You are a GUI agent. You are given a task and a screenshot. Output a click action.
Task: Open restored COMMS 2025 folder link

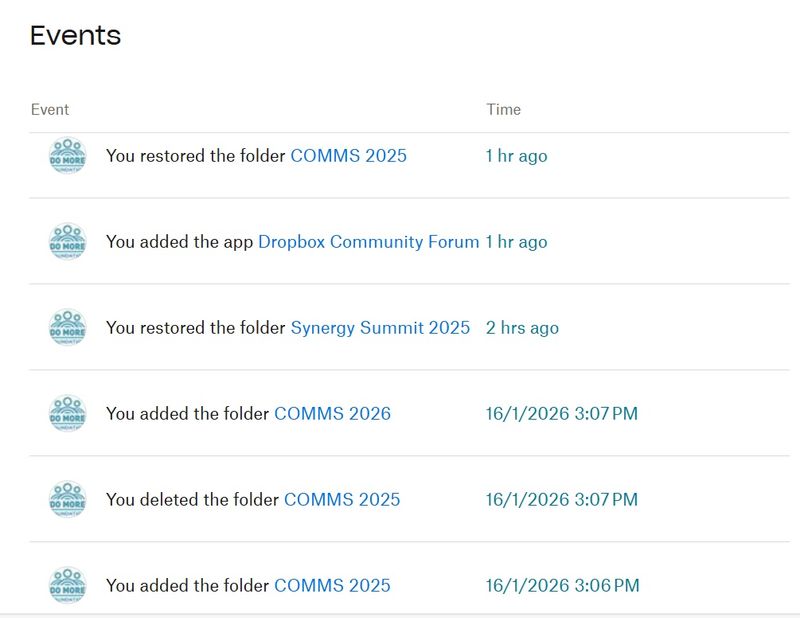tap(348, 156)
